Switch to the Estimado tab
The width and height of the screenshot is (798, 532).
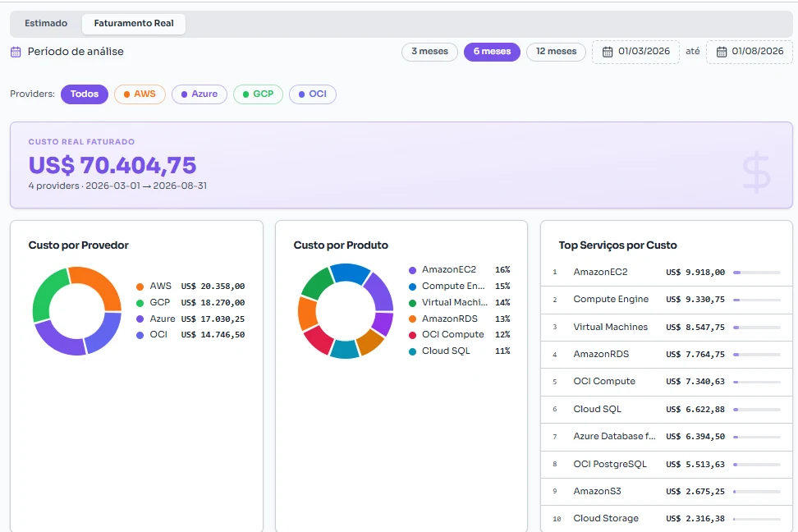coord(46,24)
